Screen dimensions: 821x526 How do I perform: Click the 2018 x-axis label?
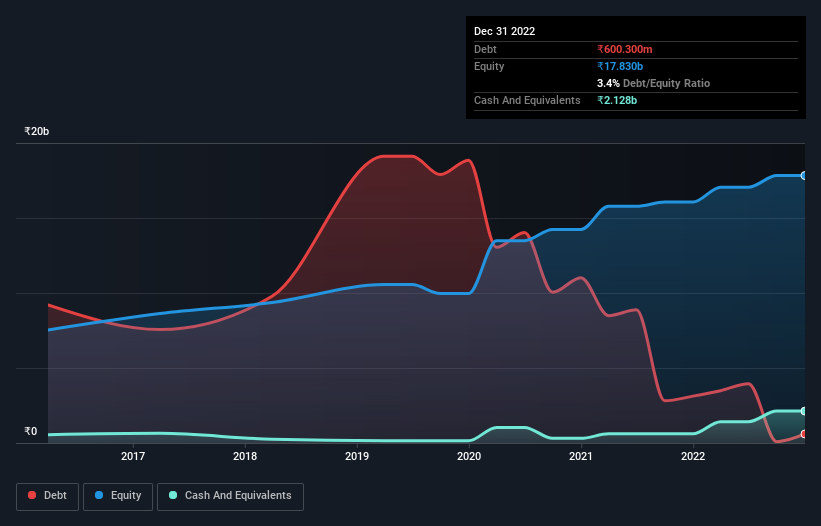pos(245,456)
